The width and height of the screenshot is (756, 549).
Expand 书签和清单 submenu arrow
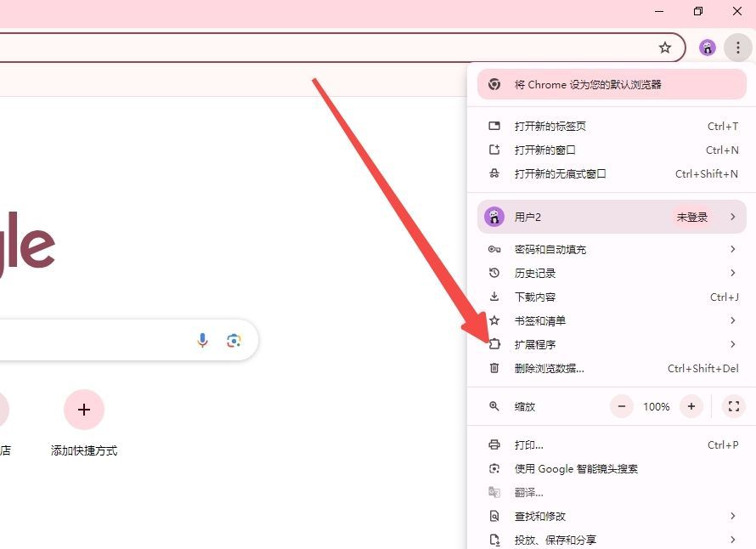[x=733, y=320]
